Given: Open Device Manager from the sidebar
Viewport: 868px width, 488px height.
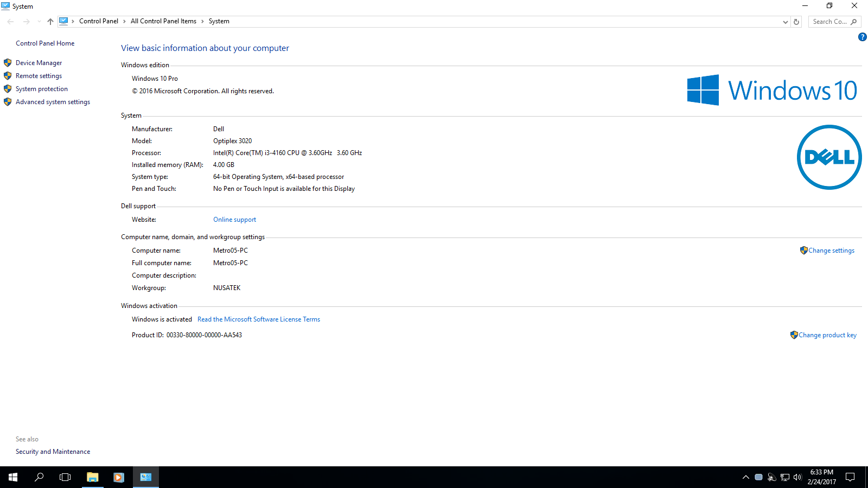Looking at the screenshot, I should coord(39,63).
